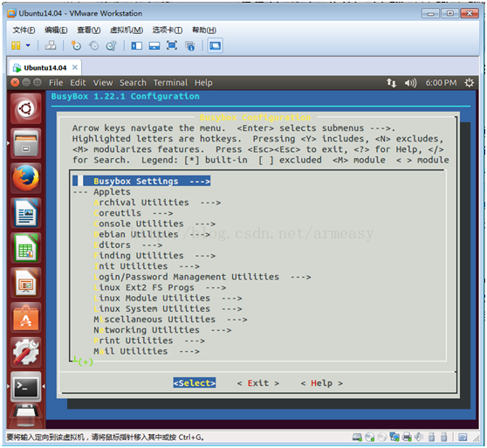Open the terminal Help menu
The height and width of the screenshot is (448, 487).
click(203, 83)
